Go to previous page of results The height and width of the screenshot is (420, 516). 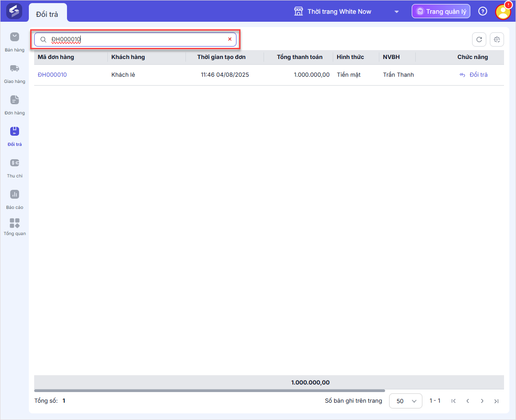click(x=468, y=401)
